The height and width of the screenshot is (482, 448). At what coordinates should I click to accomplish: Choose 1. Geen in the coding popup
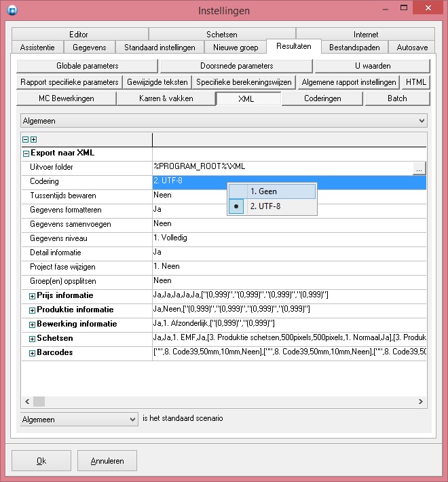(272, 191)
